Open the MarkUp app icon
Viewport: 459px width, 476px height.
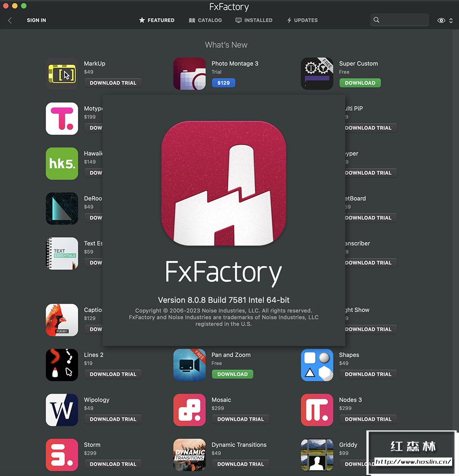(x=62, y=74)
